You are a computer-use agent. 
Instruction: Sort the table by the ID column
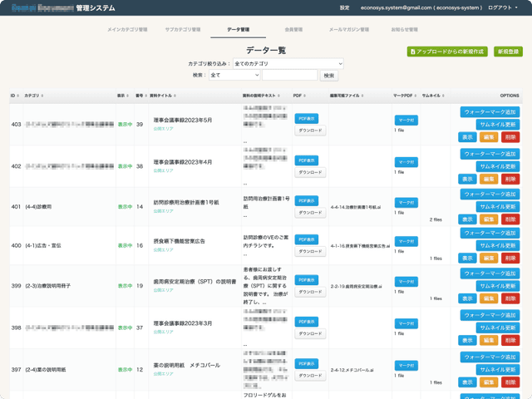(x=14, y=96)
